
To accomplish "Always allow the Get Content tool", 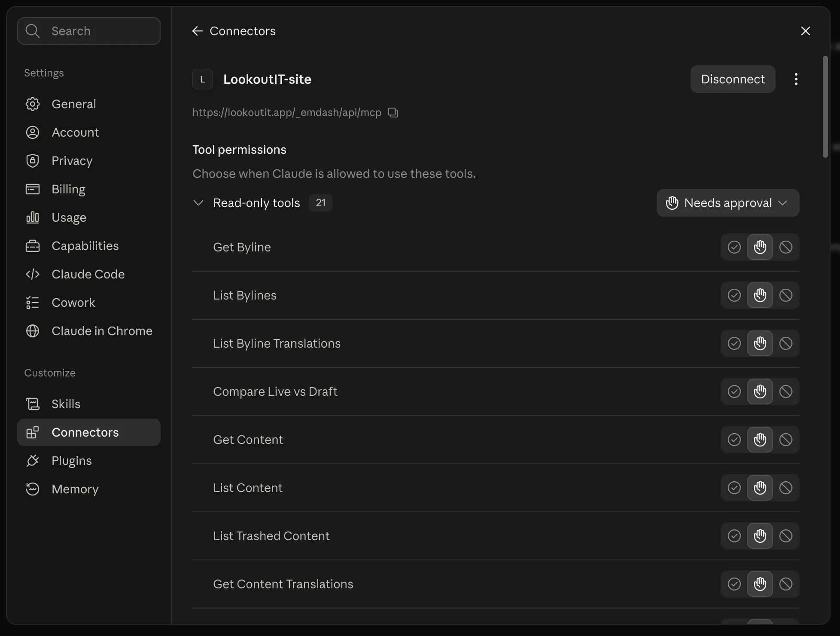I will 734,440.
